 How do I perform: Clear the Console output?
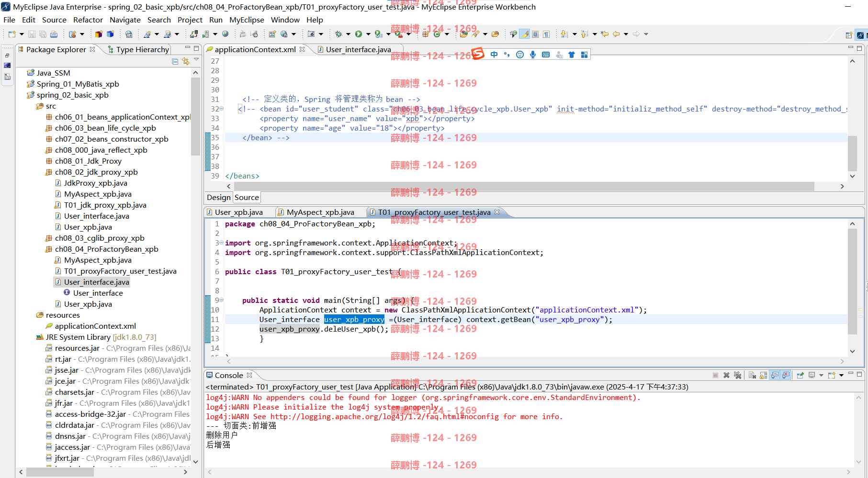(x=752, y=375)
